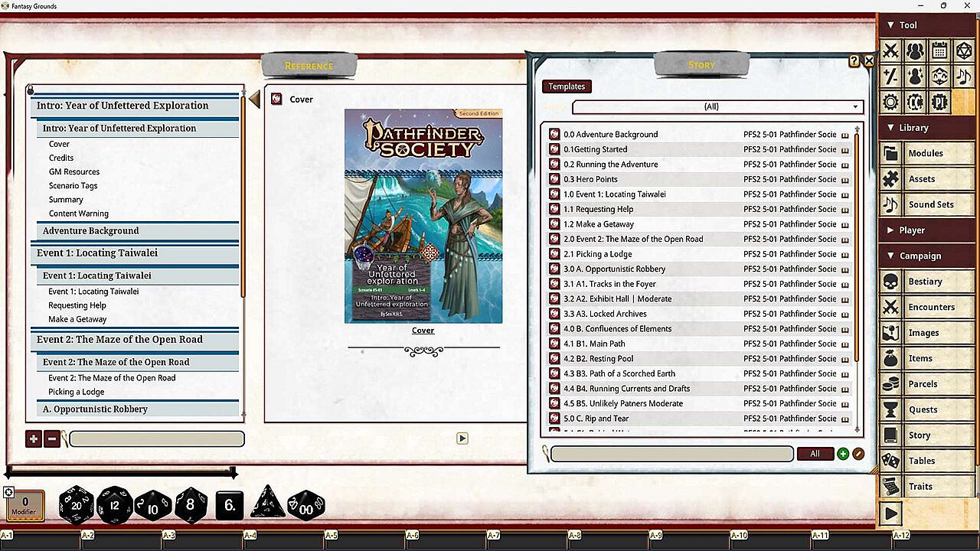Expand the bottom sidebar play arrow
Screen dimensions: 980x551
click(x=891, y=514)
